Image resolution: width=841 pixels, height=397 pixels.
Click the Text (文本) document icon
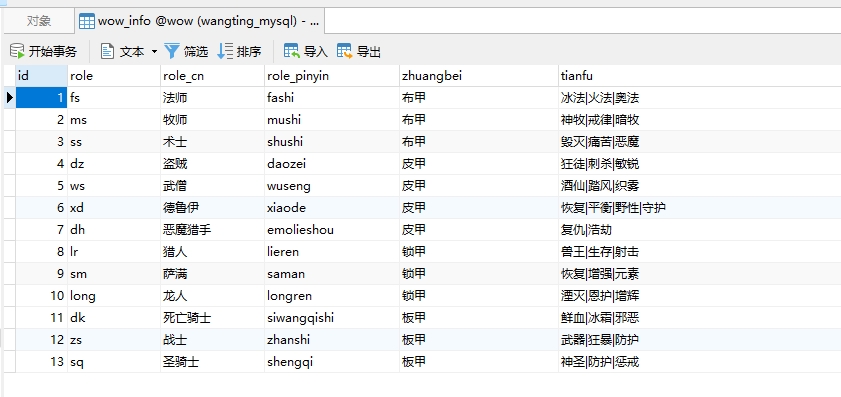coord(107,51)
